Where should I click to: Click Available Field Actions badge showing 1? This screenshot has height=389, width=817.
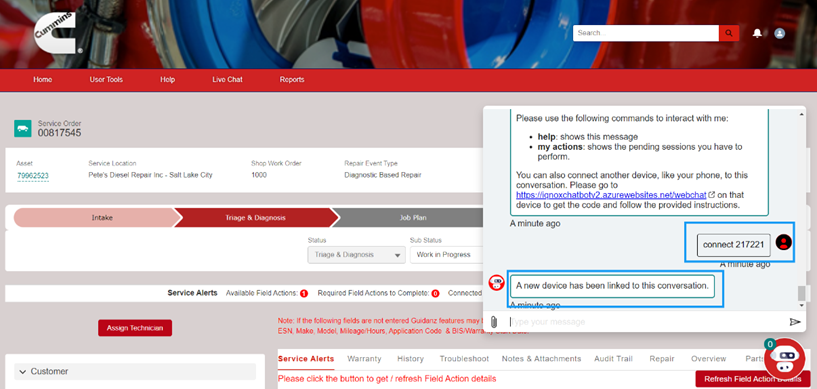point(304,293)
